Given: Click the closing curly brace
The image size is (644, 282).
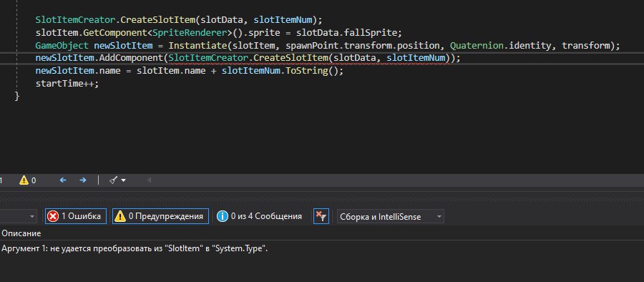Looking at the screenshot, I should click(17, 96).
